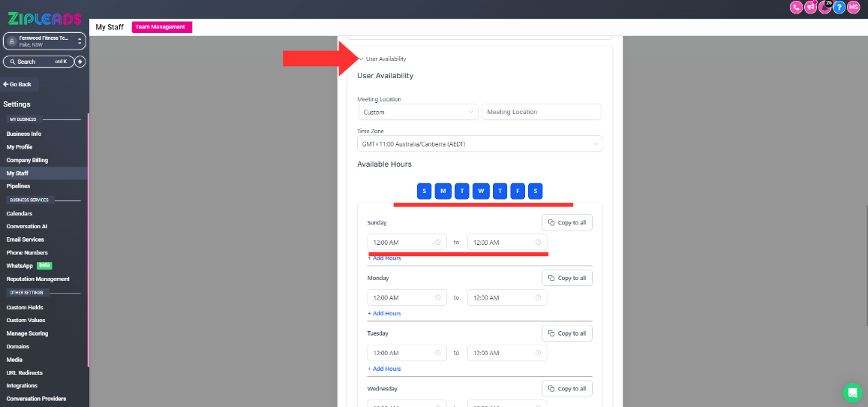Click Copy to all for Tuesday
The image size is (868, 407).
(x=567, y=333)
